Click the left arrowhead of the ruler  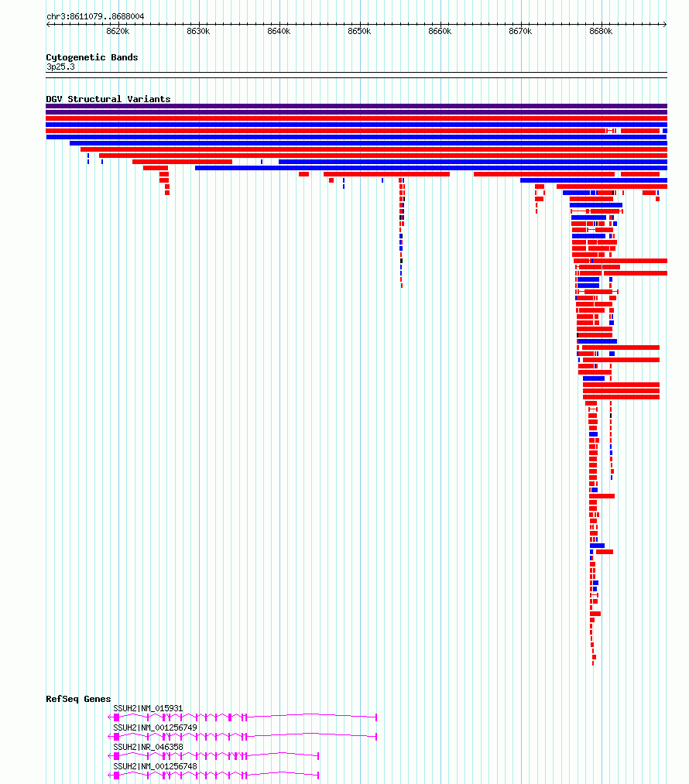48,25
